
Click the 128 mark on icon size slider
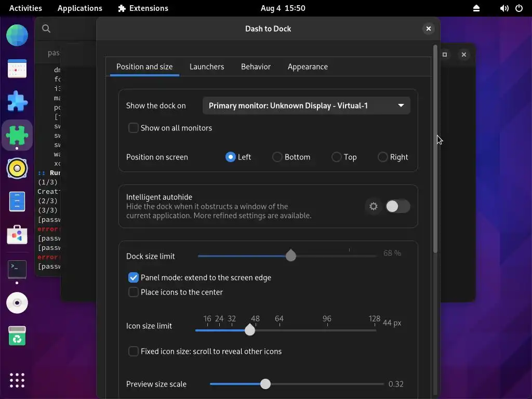click(374, 318)
